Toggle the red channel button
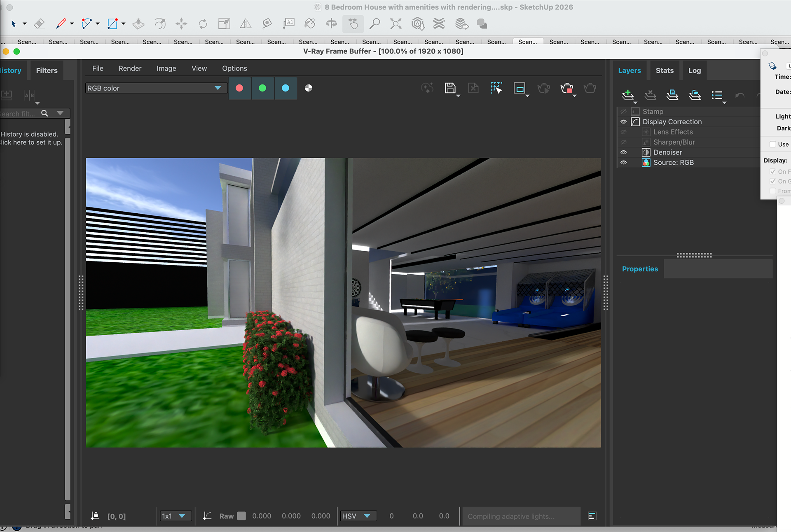This screenshot has height=532, width=791. tap(239, 88)
